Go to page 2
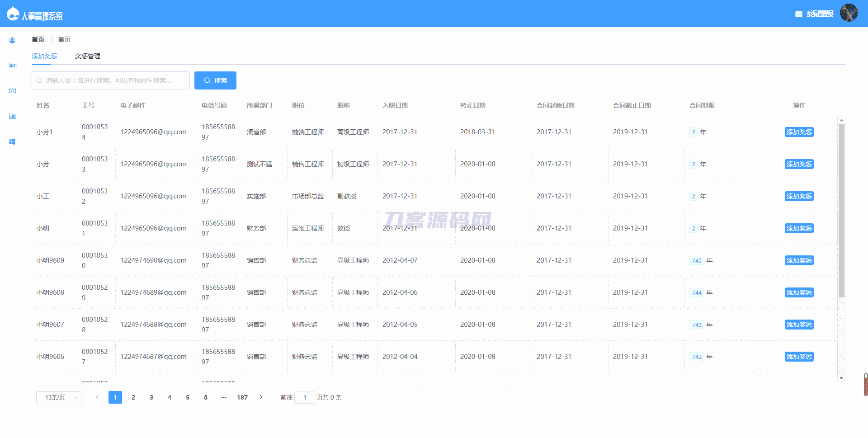 (133, 397)
